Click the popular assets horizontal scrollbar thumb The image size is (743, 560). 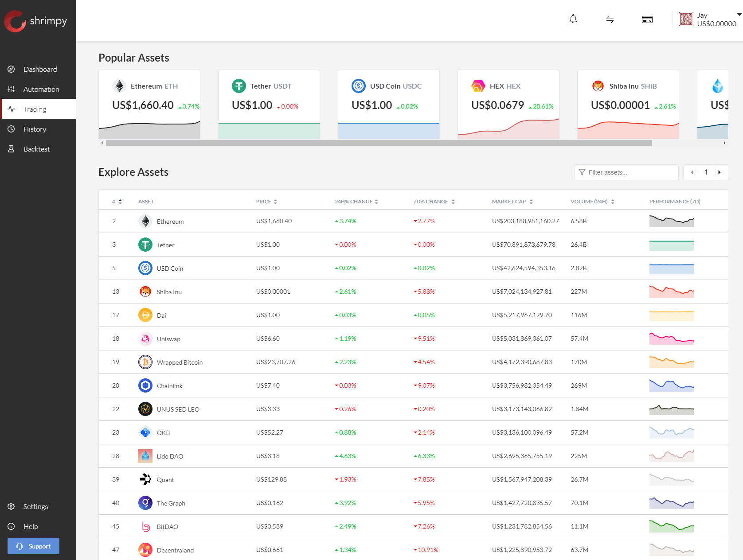379,143
